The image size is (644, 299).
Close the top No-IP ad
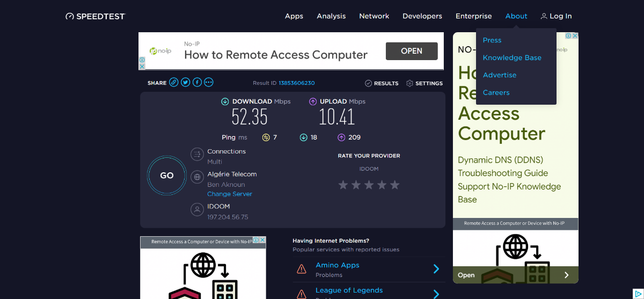pos(142,67)
